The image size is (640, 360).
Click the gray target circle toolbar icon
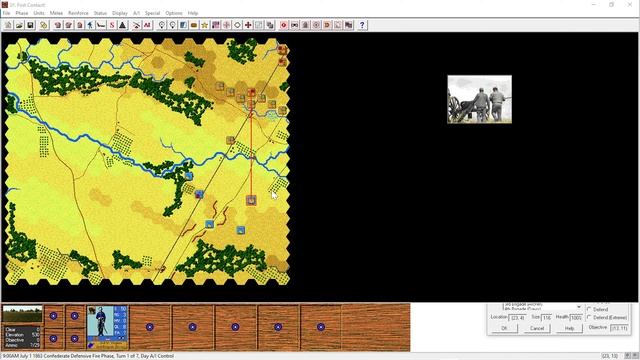click(316, 25)
